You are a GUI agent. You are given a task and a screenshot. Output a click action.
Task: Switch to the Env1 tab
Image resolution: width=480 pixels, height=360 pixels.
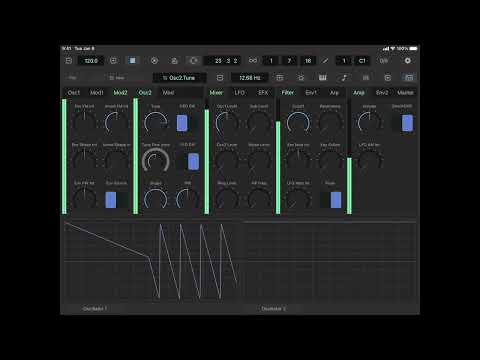pos(311,92)
